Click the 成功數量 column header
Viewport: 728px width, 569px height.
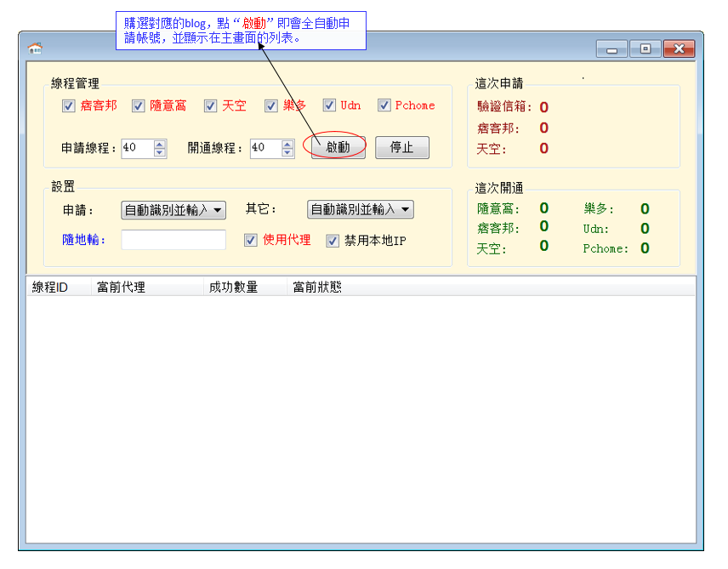click(233, 287)
